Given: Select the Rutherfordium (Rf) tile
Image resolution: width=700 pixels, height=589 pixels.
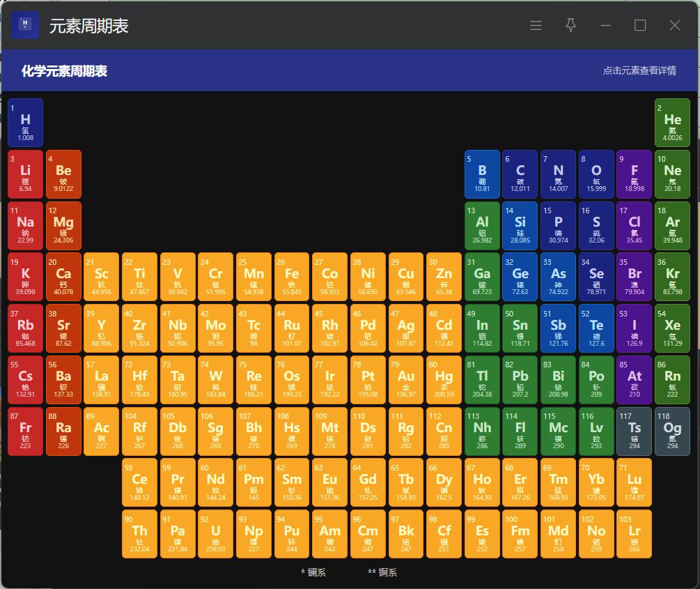Looking at the screenshot, I should (x=139, y=431).
